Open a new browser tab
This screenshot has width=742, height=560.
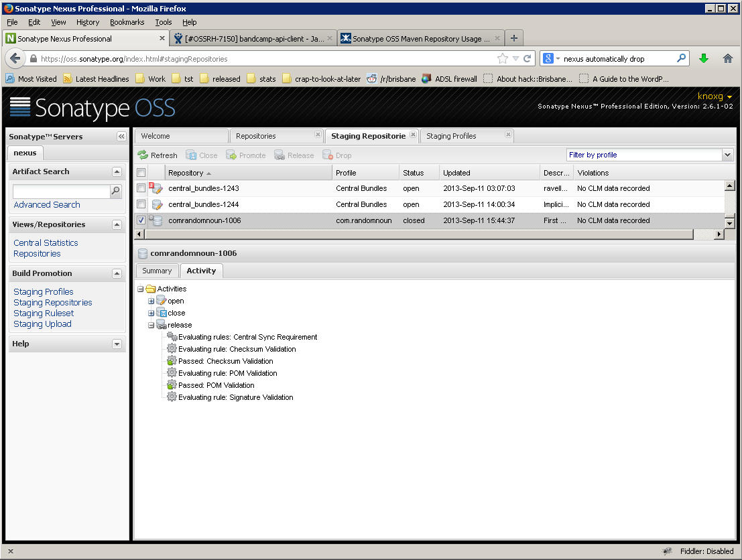point(514,38)
